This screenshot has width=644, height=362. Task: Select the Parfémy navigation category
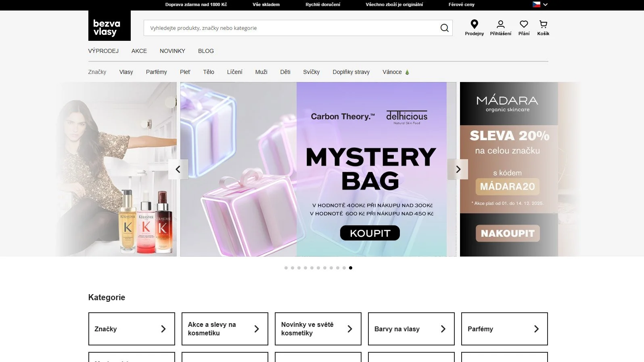coord(156,72)
